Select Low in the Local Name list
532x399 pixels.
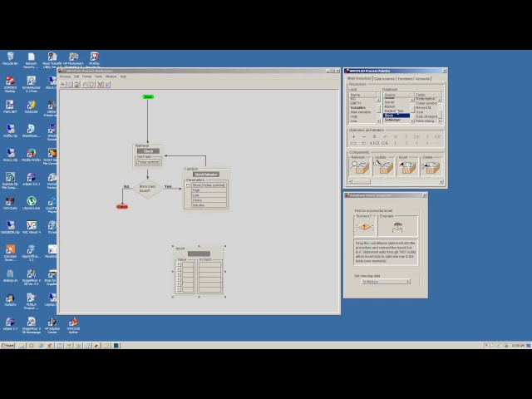pyautogui.click(x=353, y=121)
